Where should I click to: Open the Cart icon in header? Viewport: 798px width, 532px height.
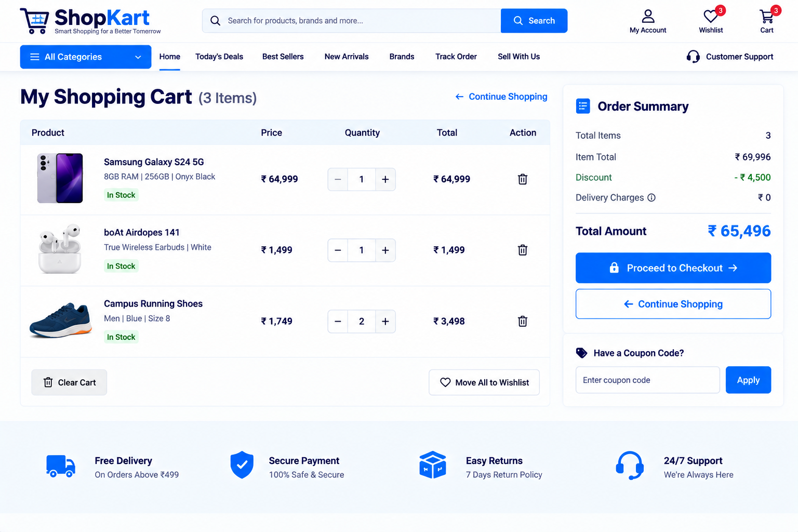[767, 17]
